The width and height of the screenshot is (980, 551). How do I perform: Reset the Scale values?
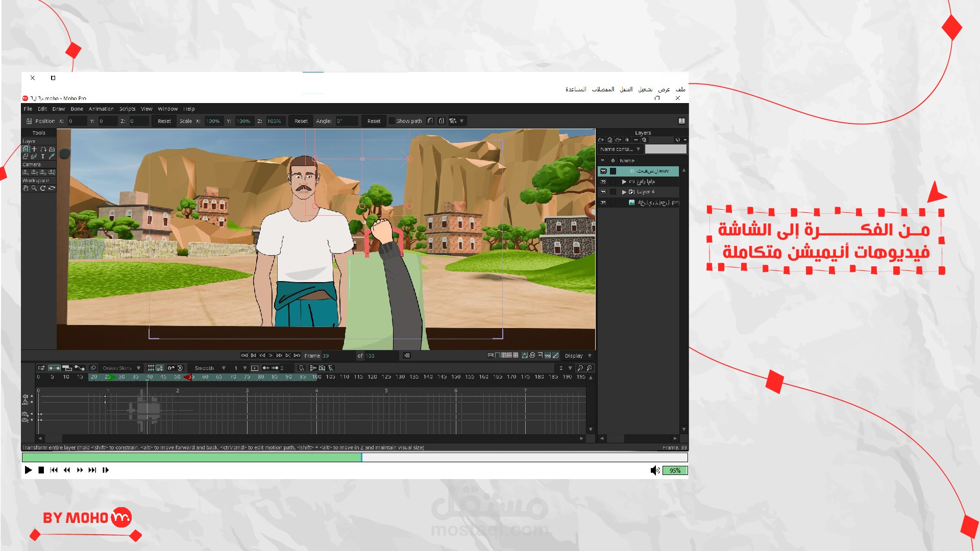click(x=301, y=121)
